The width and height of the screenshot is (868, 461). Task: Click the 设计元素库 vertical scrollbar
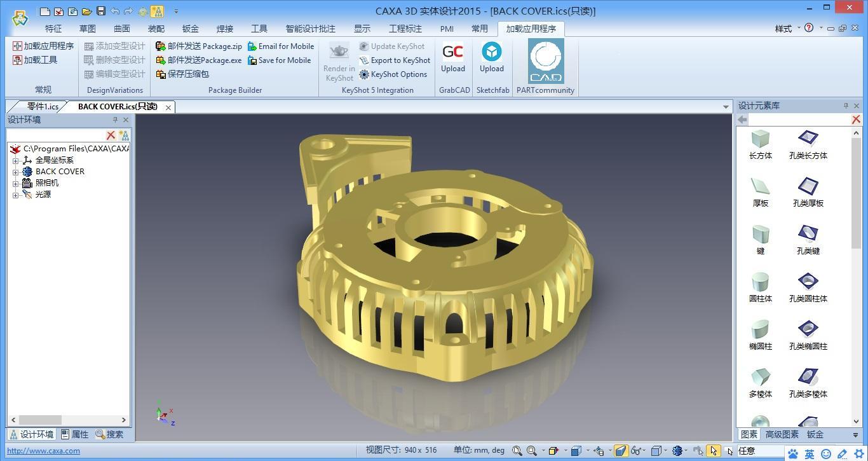point(856,277)
